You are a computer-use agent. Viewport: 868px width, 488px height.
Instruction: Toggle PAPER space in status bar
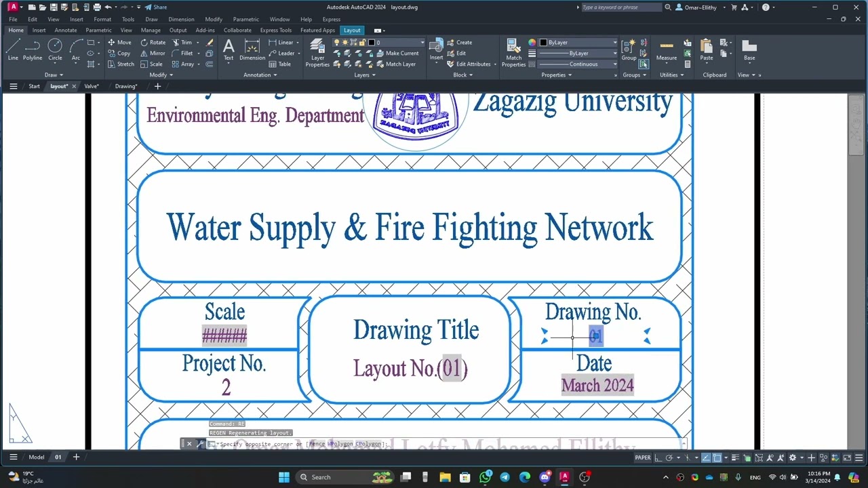coord(642,457)
